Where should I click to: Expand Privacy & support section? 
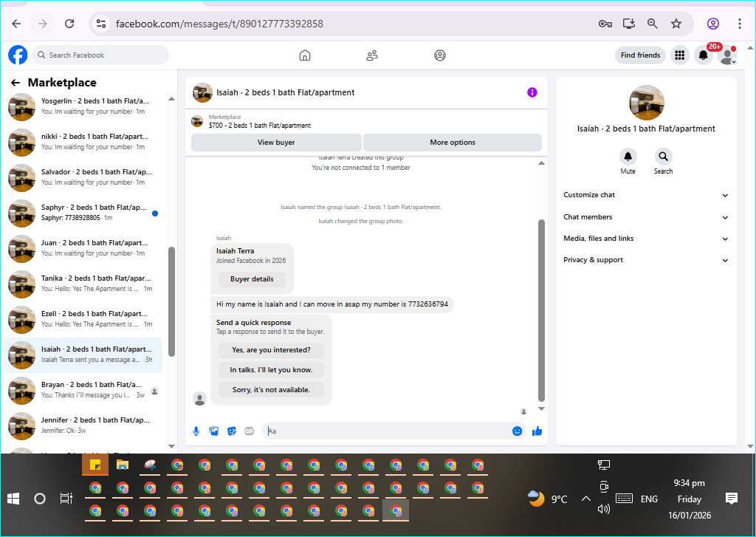click(645, 259)
